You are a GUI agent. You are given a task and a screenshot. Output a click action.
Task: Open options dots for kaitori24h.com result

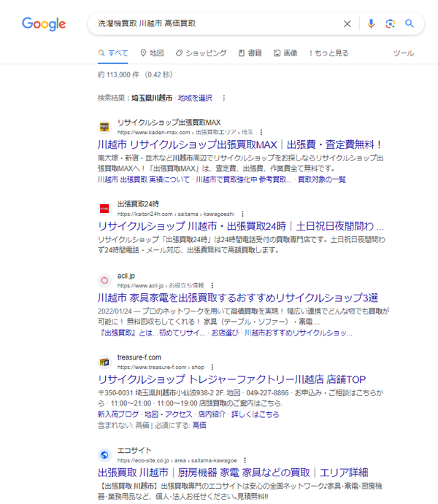pyautogui.click(x=242, y=214)
